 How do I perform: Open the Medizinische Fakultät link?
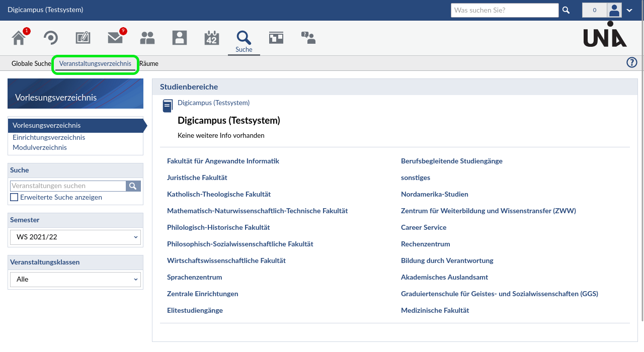point(435,311)
